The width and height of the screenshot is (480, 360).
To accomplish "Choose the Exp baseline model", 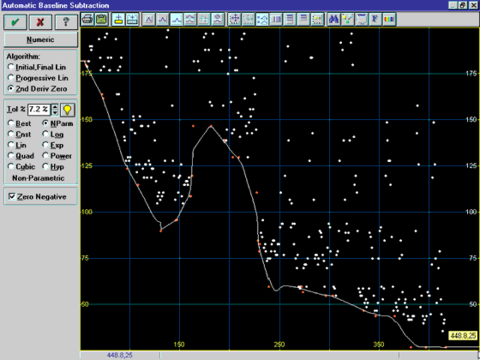I will pos(53,145).
